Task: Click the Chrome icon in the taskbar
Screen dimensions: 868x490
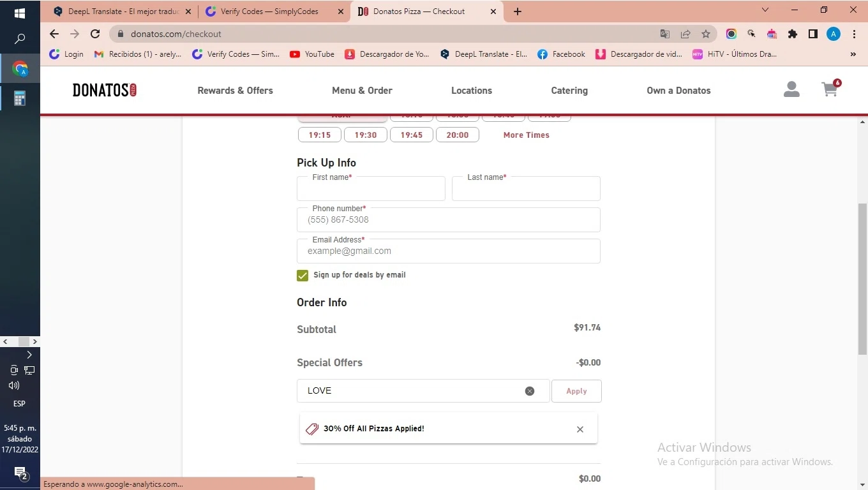Action: pyautogui.click(x=20, y=68)
